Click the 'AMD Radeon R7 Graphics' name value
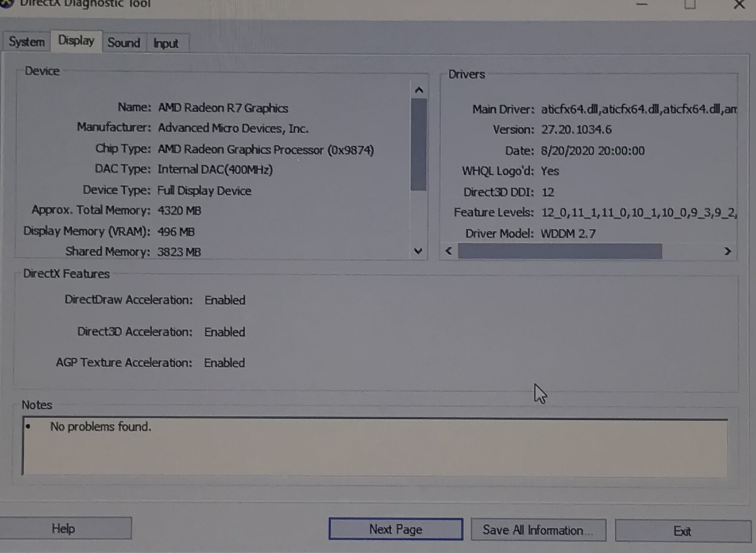756x553 pixels. (223, 108)
